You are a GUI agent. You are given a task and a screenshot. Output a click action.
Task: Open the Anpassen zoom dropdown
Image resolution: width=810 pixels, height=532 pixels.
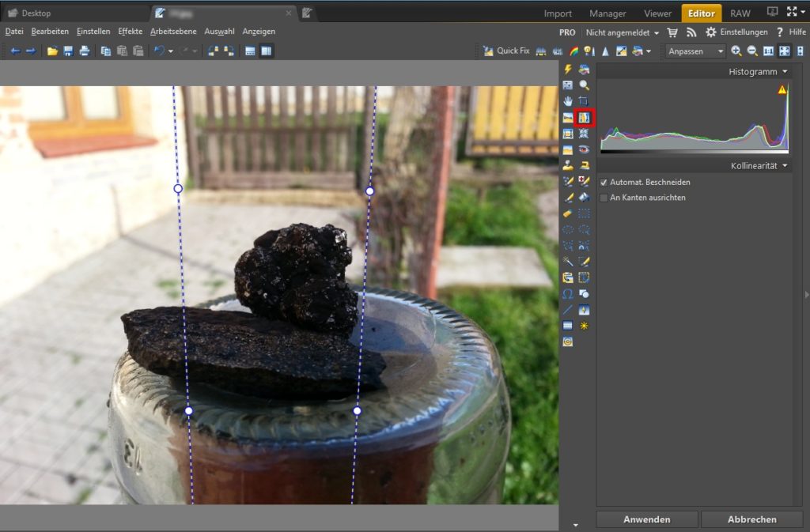click(x=696, y=51)
